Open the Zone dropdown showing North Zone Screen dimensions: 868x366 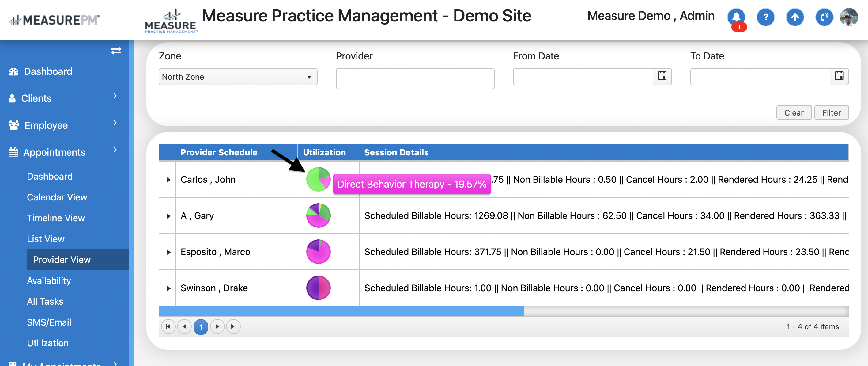238,77
